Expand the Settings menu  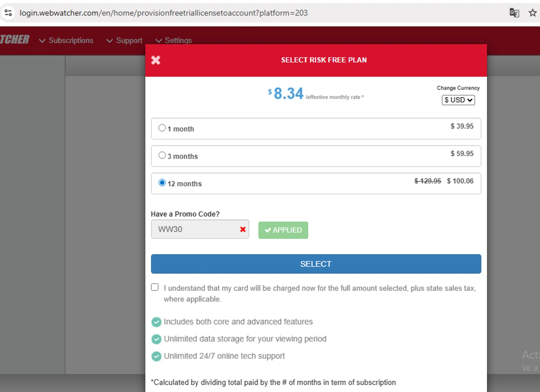(x=174, y=40)
